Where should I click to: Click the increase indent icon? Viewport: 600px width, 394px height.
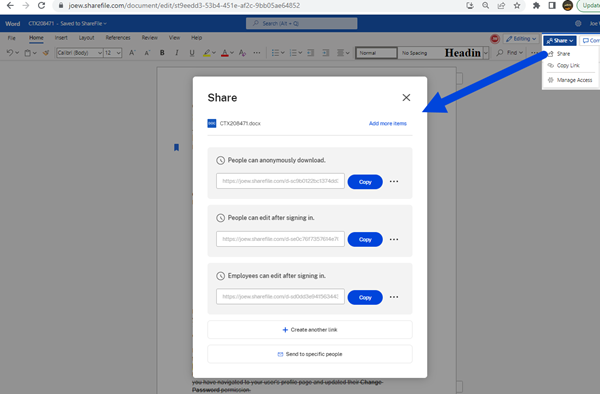326,53
